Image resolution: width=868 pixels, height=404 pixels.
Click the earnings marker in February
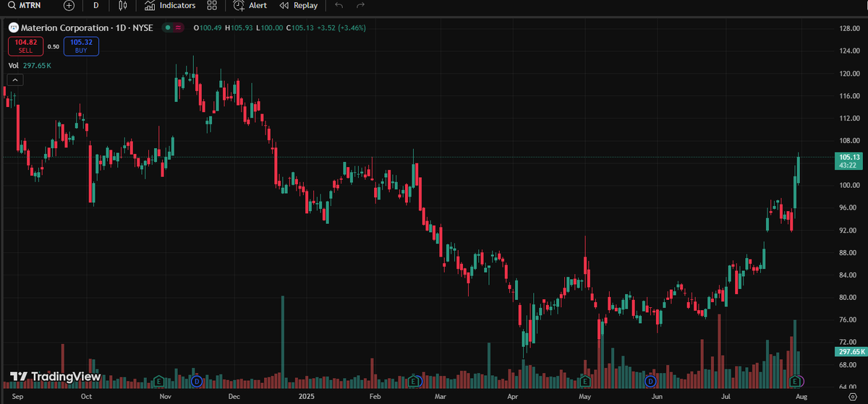(x=414, y=381)
